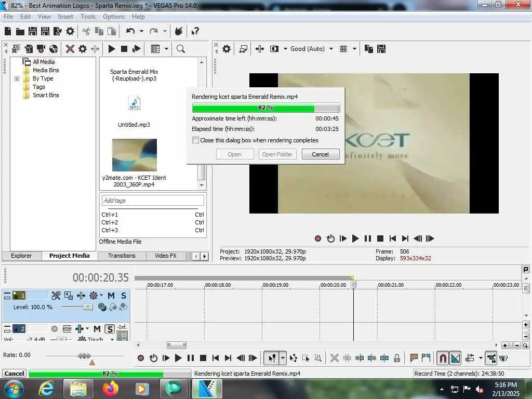This screenshot has width=532, height=399.
Task: Open the Touch automation mode dropdown
Action: (x=112, y=339)
